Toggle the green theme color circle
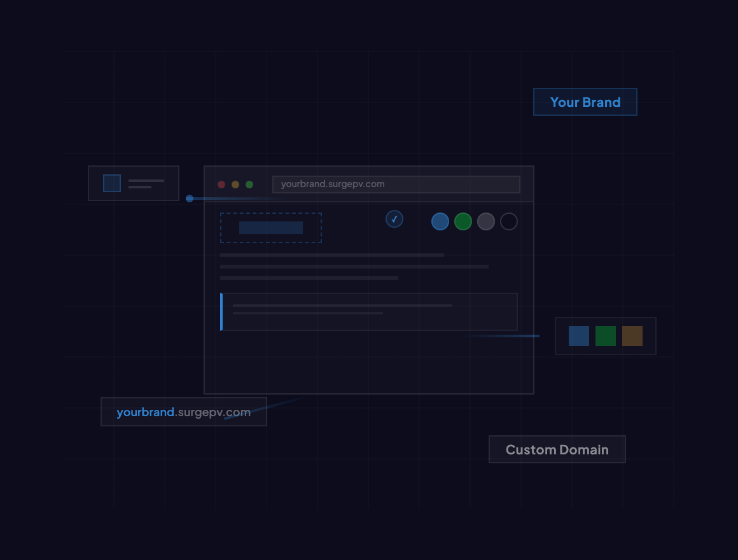Screen dimensions: 738x560 tap(463, 221)
